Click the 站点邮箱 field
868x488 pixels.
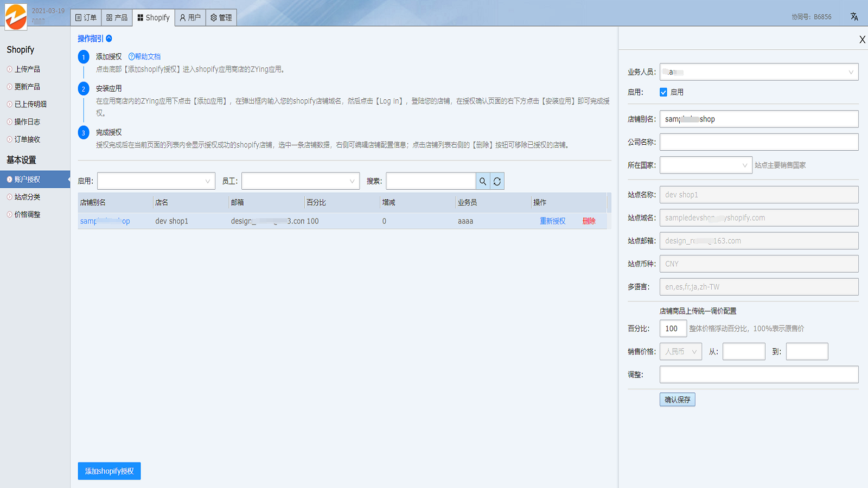[x=759, y=241]
